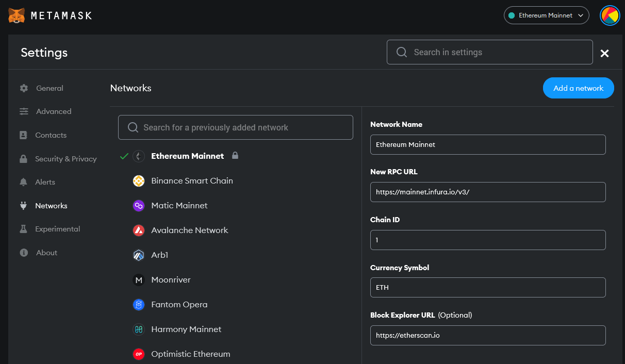The image size is (625, 364).
Task: Click the Arb1 network icon
Action: [138, 255]
